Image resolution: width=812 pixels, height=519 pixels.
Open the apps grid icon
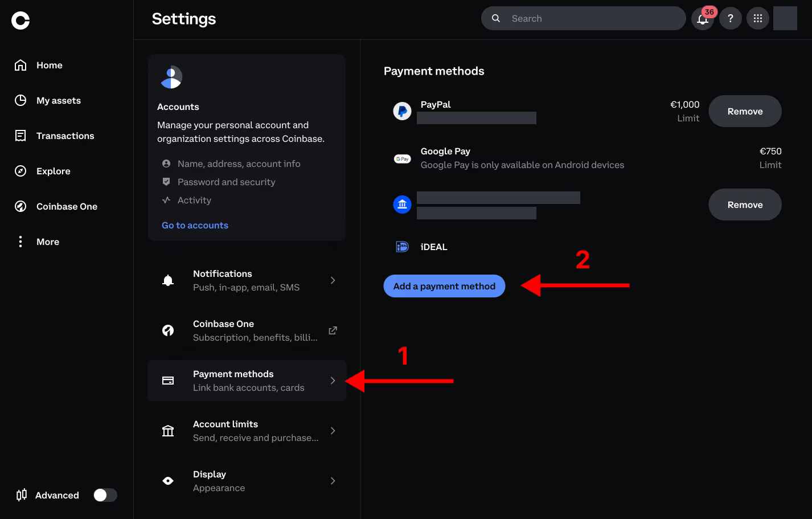(758, 18)
